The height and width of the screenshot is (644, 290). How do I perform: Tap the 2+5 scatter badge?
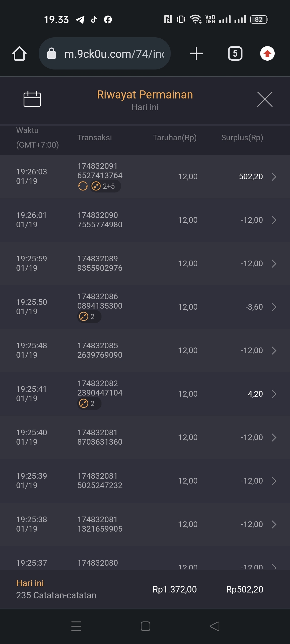tap(105, 186)
